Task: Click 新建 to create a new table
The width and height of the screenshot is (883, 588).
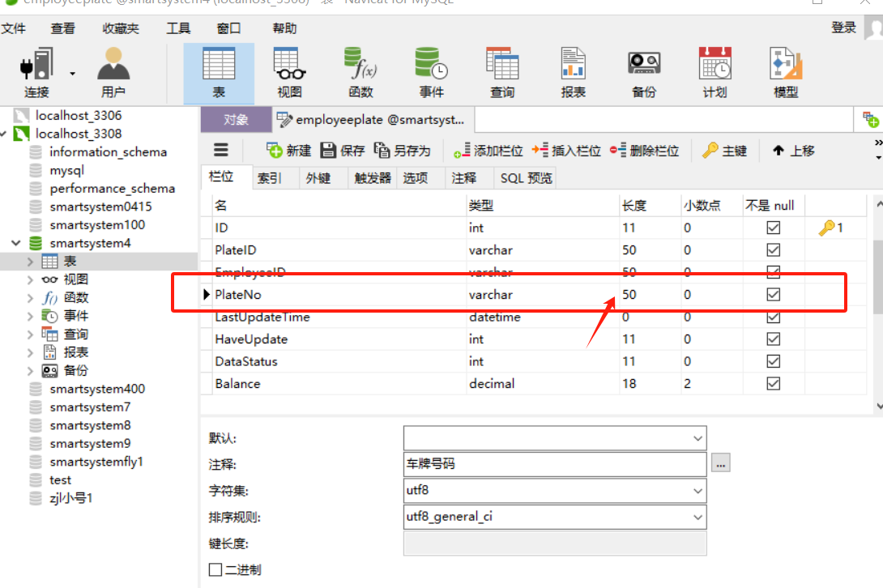Action: 288,151
